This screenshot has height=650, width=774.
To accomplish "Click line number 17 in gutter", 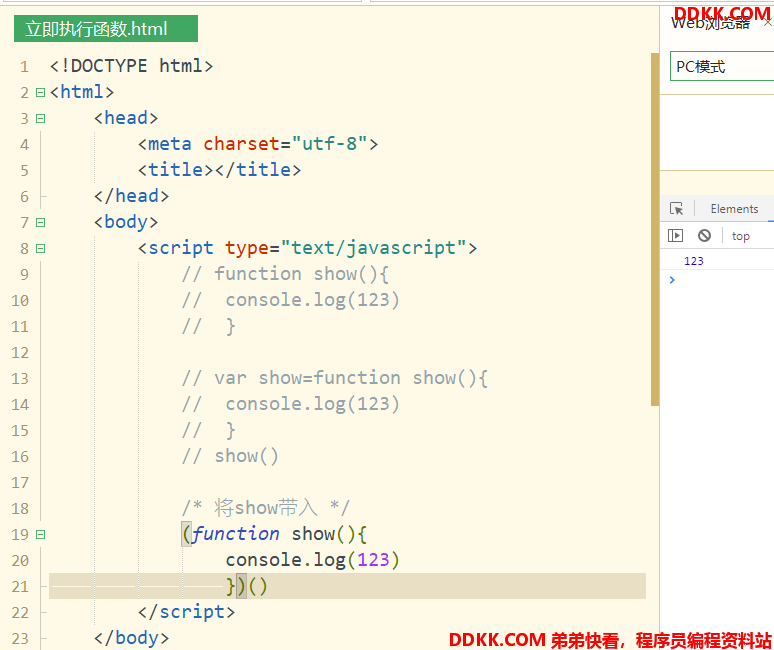I will 20,483.
